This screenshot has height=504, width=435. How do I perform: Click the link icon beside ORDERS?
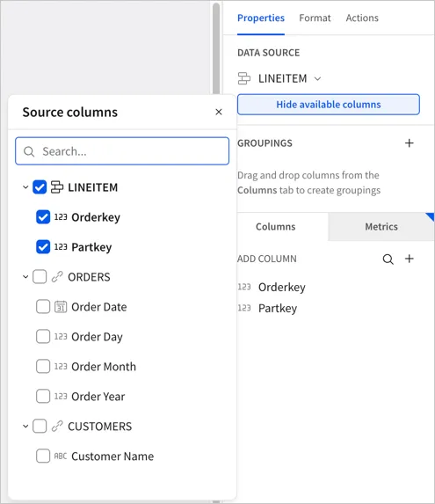tap(57, 277)
